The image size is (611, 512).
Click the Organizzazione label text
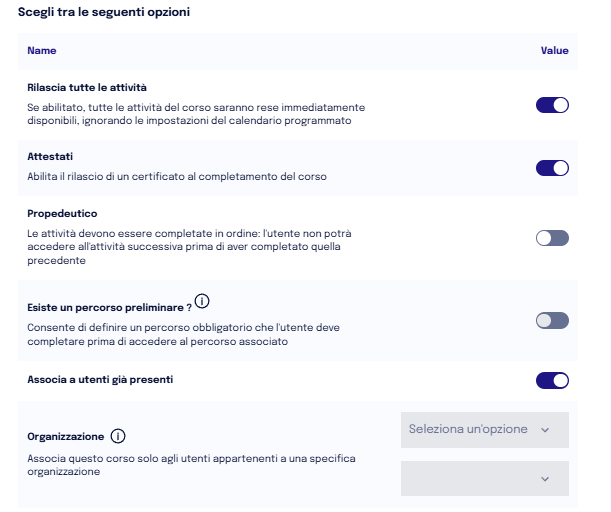[65, 436]
